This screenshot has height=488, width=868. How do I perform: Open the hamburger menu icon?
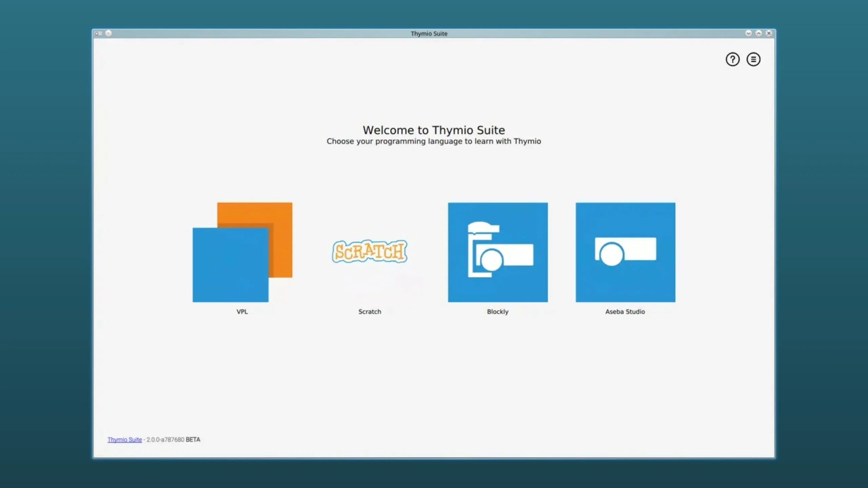tap(753, 59)
